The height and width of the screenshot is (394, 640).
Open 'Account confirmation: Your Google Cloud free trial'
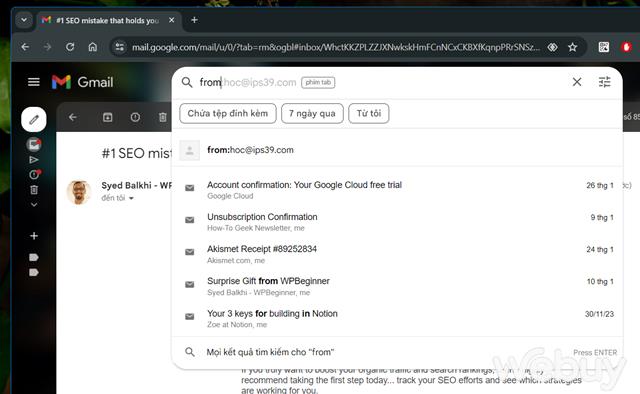(397, 190)
